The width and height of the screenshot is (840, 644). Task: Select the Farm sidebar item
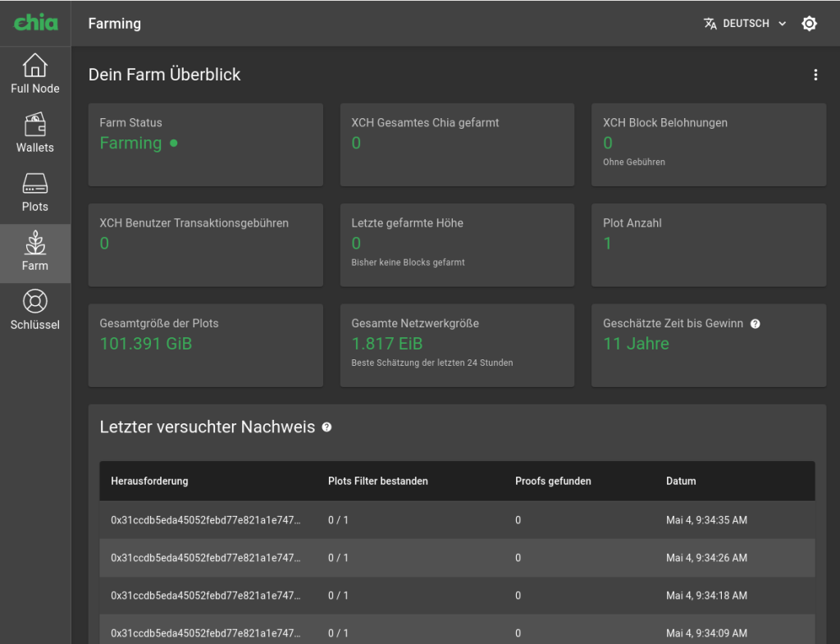coord(35,251)
